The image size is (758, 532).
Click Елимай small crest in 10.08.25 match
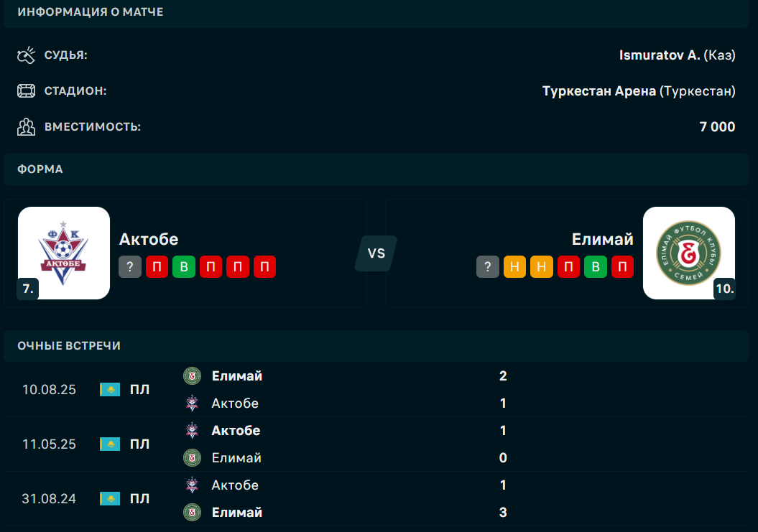[x=192, y=375]
